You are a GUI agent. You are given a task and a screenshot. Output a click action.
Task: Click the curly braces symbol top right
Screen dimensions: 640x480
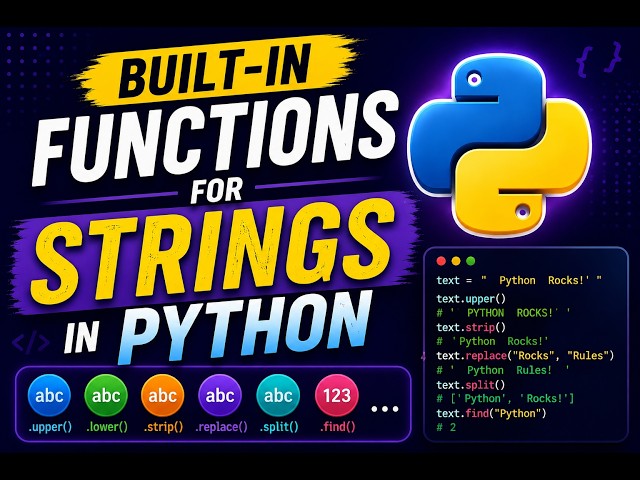coord(599,59)
